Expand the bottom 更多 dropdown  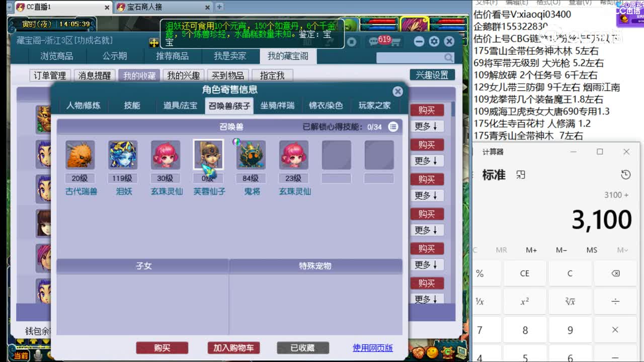(427, 299)
